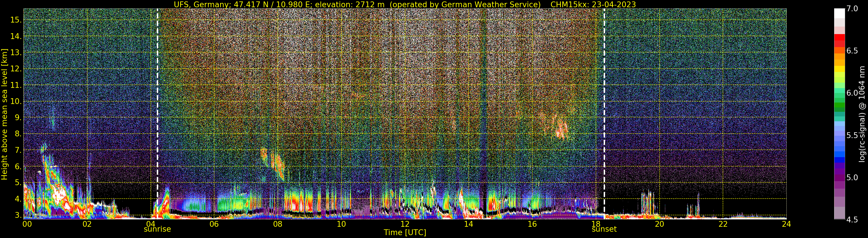Click the height tick label '5.'
Screen dimensions: 868x238
(x=18, y=183)
